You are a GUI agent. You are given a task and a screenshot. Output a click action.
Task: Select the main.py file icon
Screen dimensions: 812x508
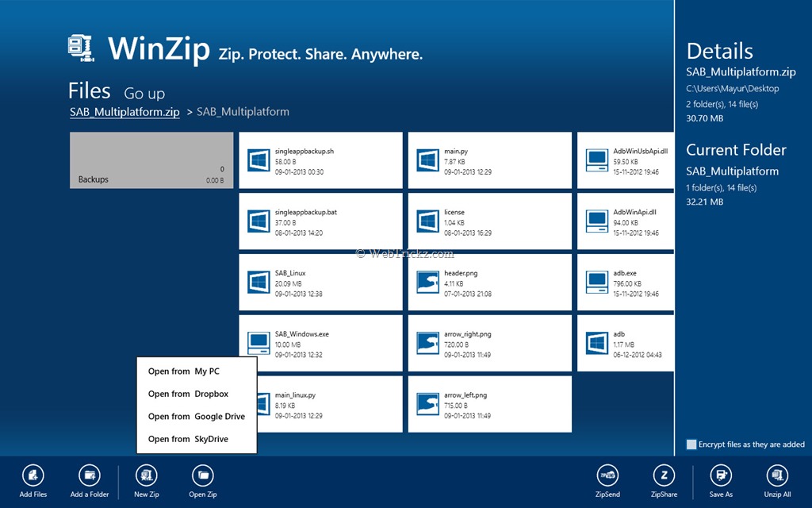(427, 160)
